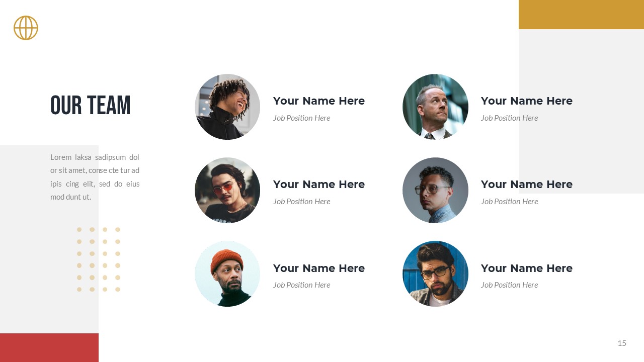The height and width of the screenshot is (362, 644).
Task: Select the job position beside the denim shirt man
Action: 509,202
